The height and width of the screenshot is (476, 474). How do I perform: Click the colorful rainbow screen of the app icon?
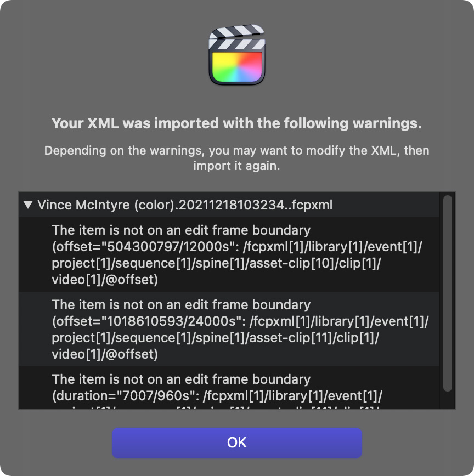click(237, 67)
